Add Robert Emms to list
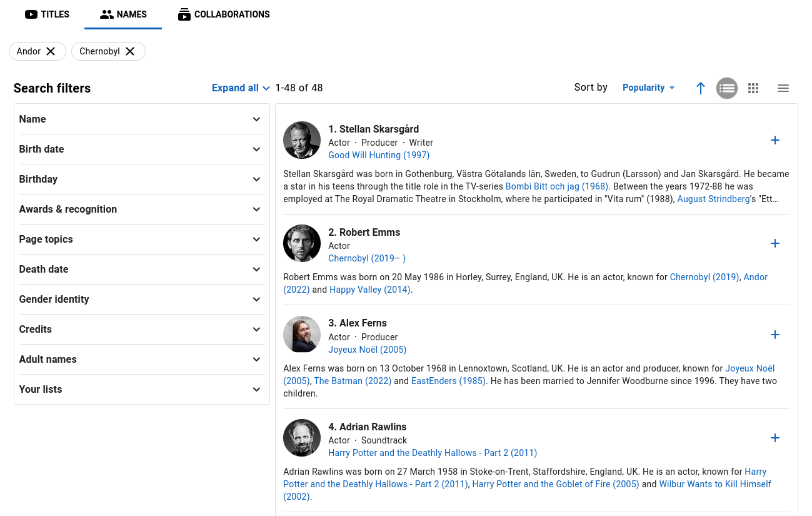This screenshot has height=516, width=812. click(x=775, y=243)
